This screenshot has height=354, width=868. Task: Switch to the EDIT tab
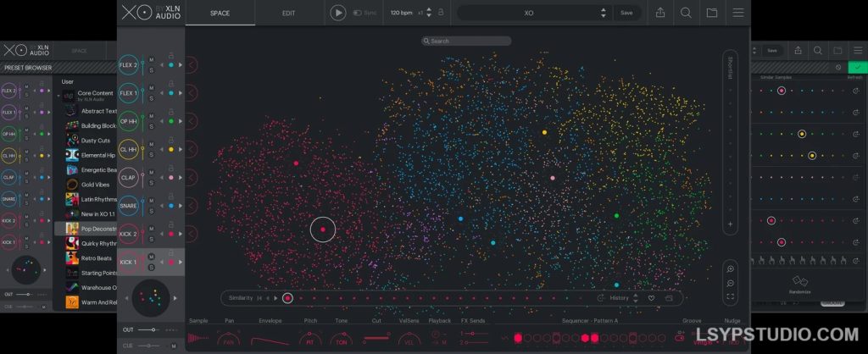point(288,14)
